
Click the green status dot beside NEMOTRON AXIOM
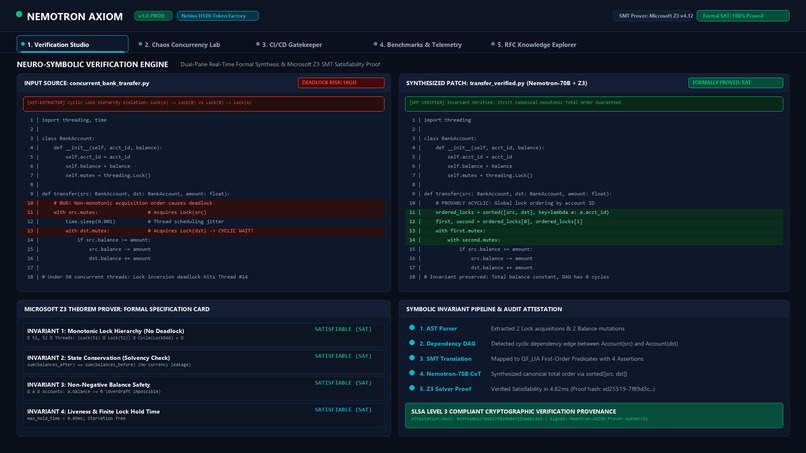click(19, 14)
